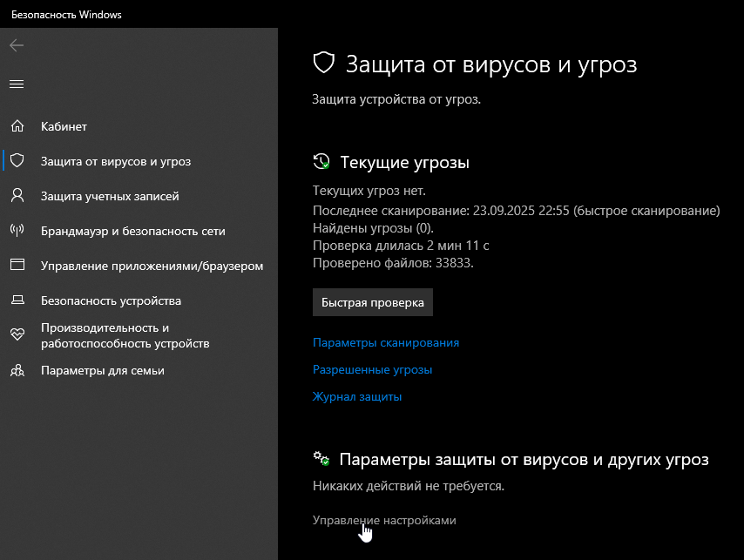Click the heart icon for Производительность и работоспособность
Image resolution: width=744 pixels, height=560 pixels.
pyautogui.click(x=17, y=335)
